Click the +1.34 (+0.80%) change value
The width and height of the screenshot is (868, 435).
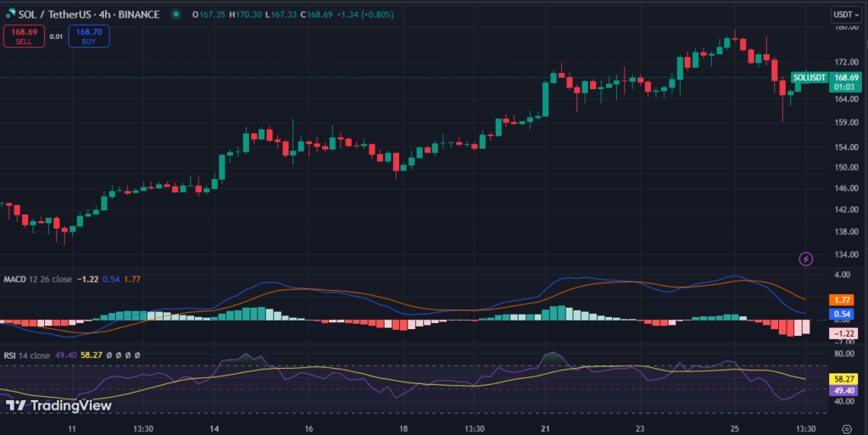(x=365, y=14)
